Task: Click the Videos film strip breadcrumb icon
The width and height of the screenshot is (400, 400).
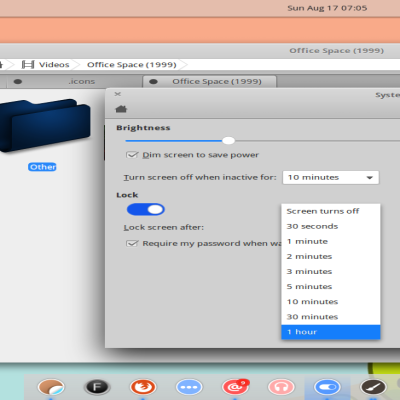Action: point(28,64)
